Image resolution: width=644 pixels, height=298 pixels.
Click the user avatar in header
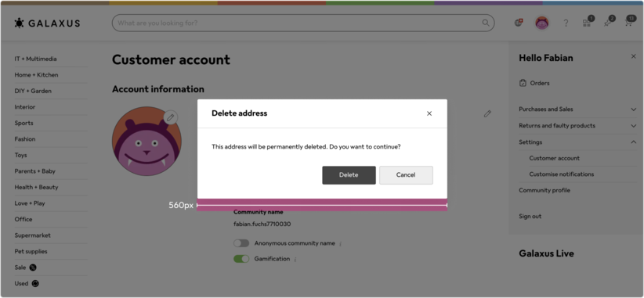pyautogui.click(x=542, y=23)
